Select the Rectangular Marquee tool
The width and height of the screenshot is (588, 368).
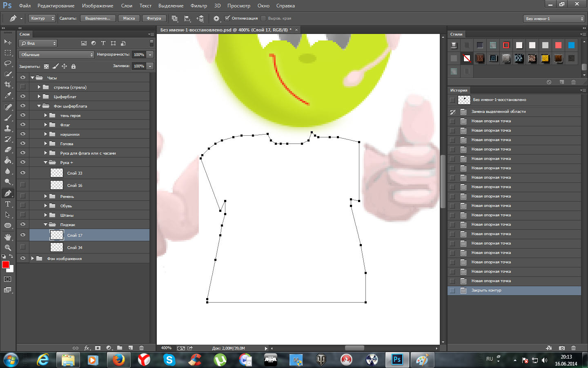point(8,53)
